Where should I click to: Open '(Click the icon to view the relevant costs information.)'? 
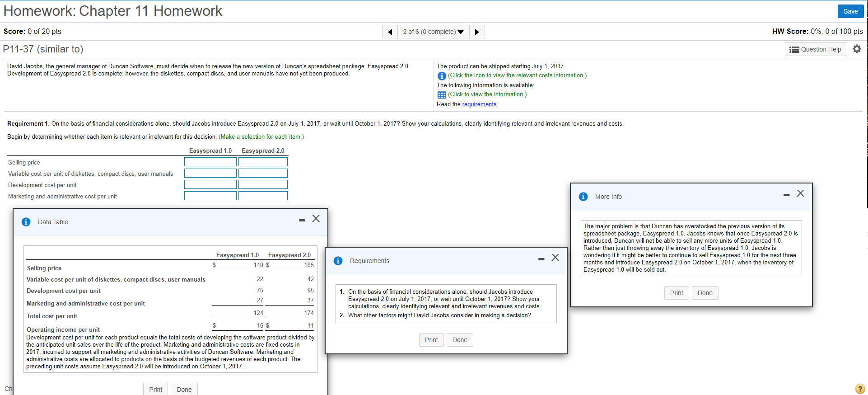click(517, 75)
